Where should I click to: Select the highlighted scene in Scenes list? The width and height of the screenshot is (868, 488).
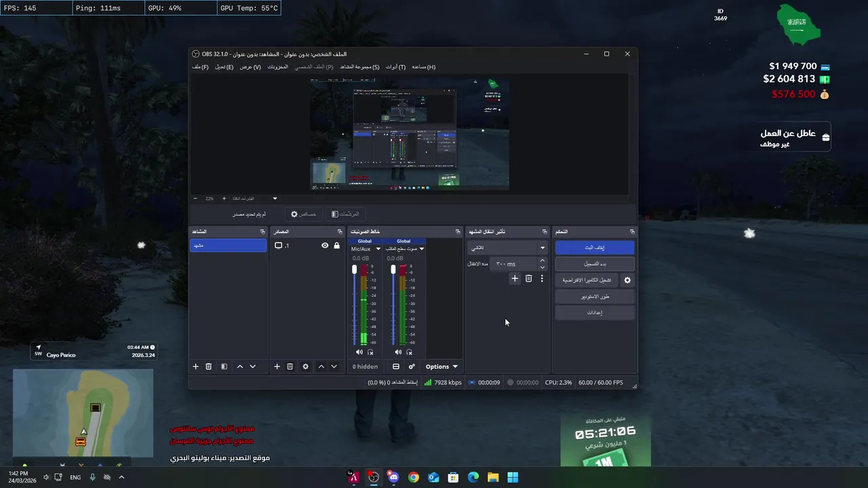point(228,245)
